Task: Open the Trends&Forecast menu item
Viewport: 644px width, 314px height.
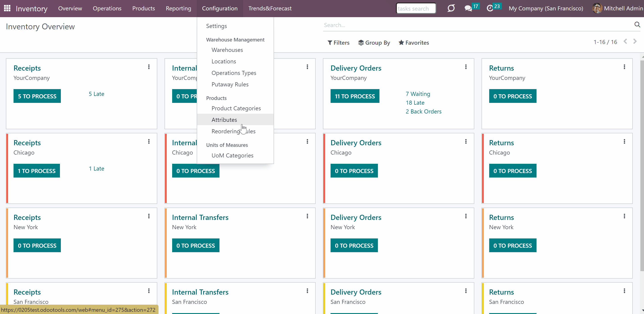Action: tap(270, 8)
